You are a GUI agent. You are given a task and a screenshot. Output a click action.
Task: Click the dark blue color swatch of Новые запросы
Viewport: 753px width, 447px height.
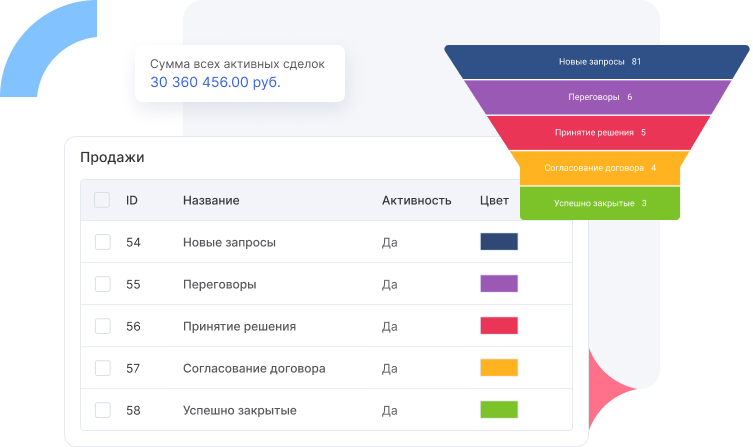499,242
